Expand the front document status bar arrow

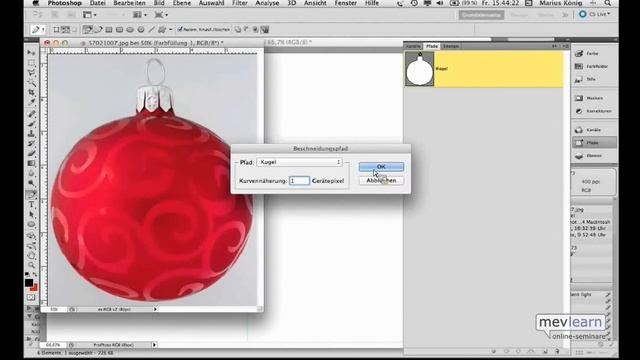point(155,309)
